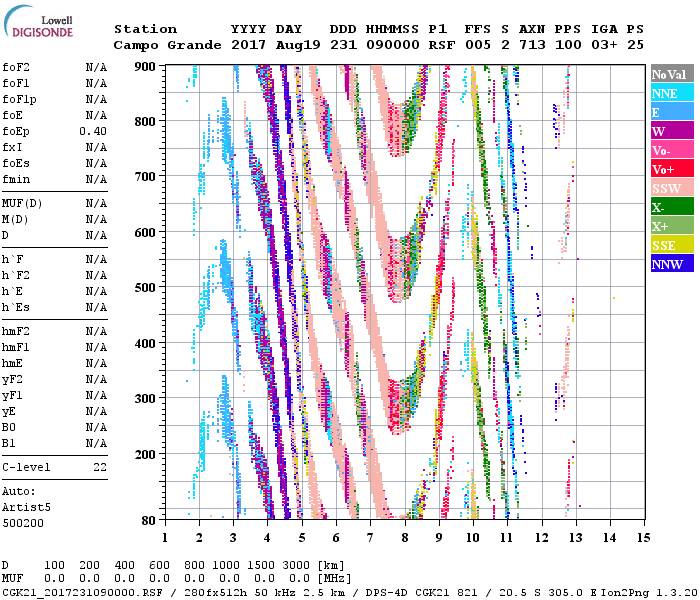The width and height of the screenshot is (700, 600).
Task: Select the X- dark green legend swatch
Action: coord(672,207)
